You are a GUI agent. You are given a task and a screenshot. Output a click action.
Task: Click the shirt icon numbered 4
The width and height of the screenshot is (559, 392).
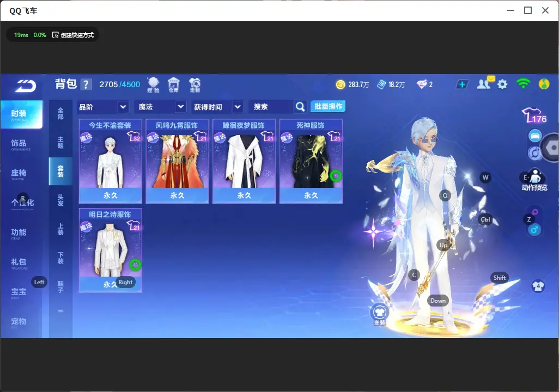tap(538, 286)
